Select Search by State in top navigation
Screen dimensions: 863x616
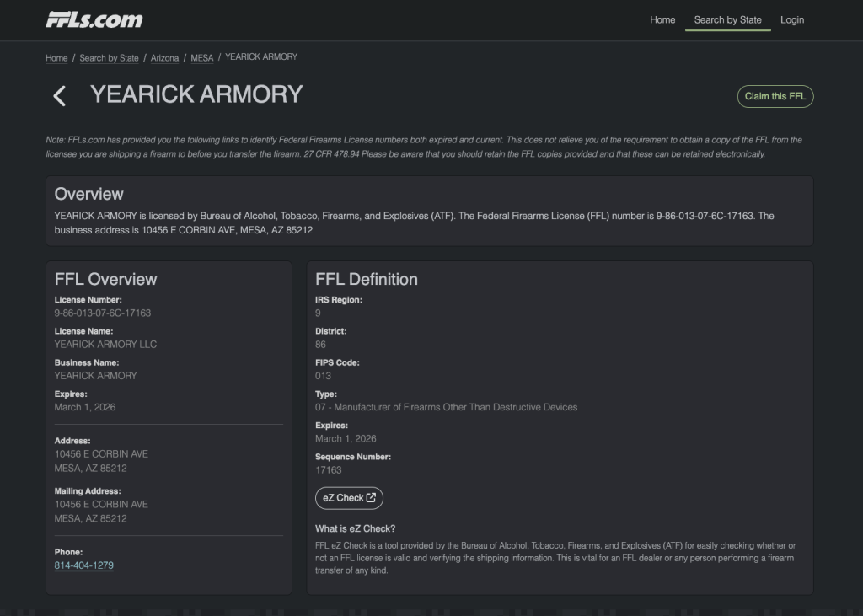727,19
